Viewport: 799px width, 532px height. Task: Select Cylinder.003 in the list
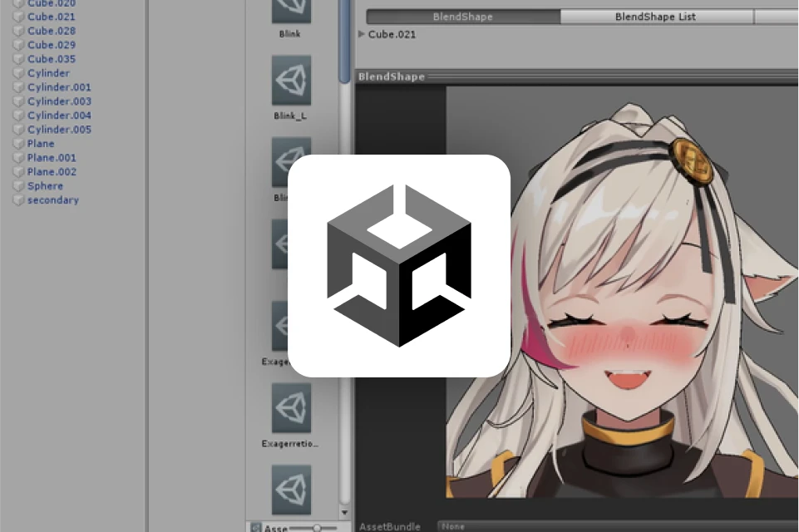(x=58, y=101)
